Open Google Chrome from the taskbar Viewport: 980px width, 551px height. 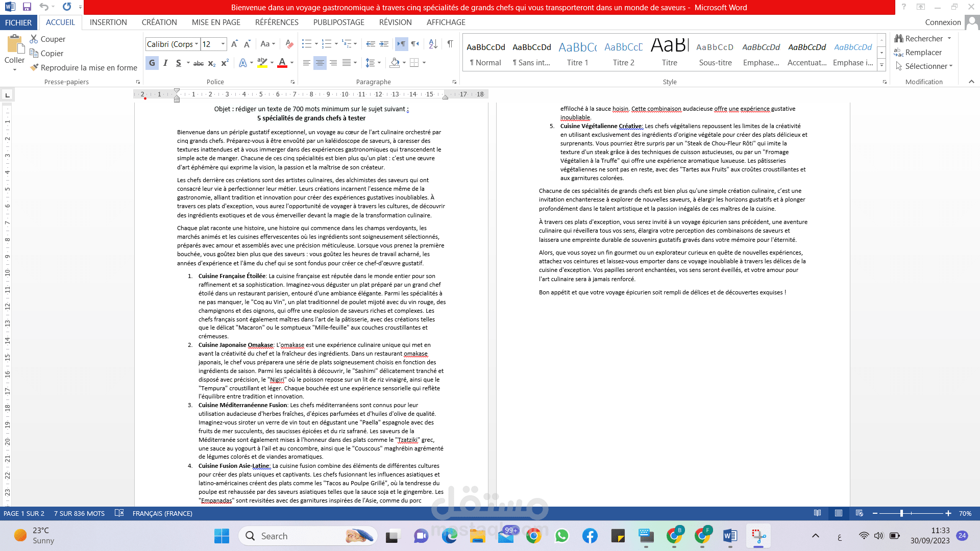tap(534, 536)
